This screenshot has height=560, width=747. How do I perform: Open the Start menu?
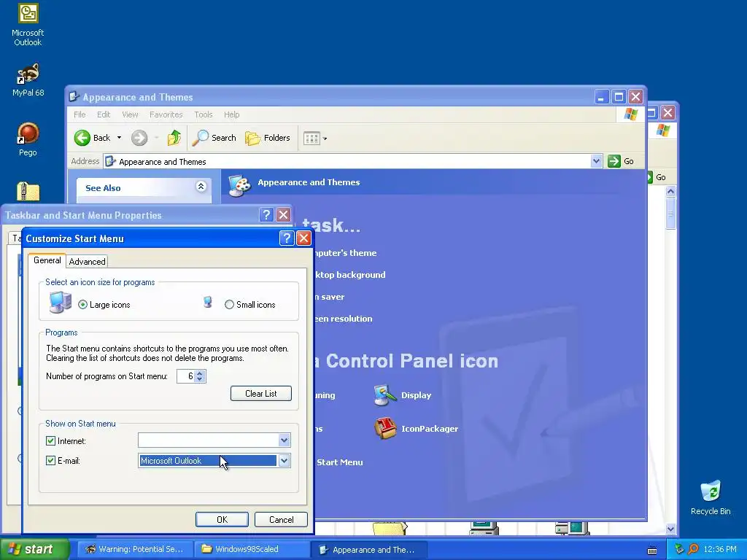pos(34,549)
